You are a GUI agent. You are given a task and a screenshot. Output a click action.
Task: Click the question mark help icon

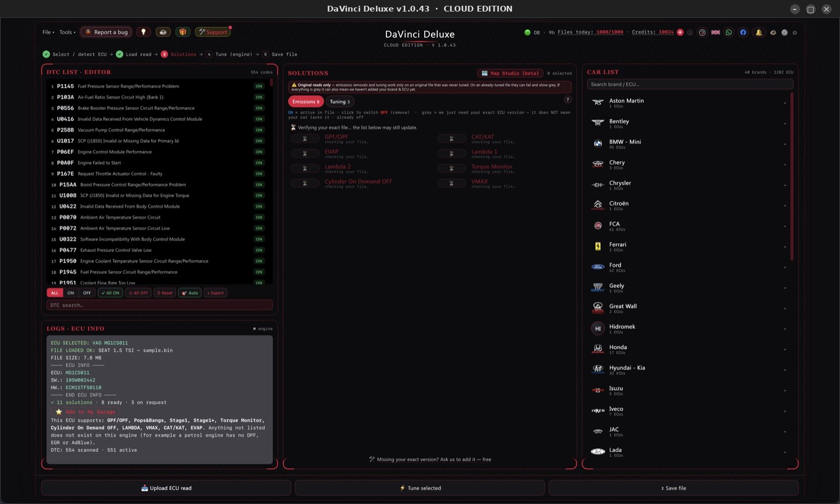coord(568,100)
